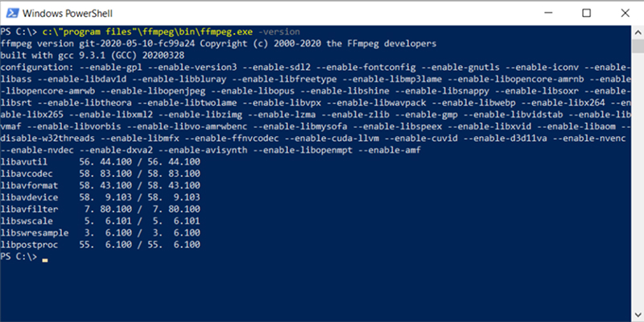Click the '--enable-d3d11va' option text
This screenshot has width=644, height=322.
(x=506, y=138)
